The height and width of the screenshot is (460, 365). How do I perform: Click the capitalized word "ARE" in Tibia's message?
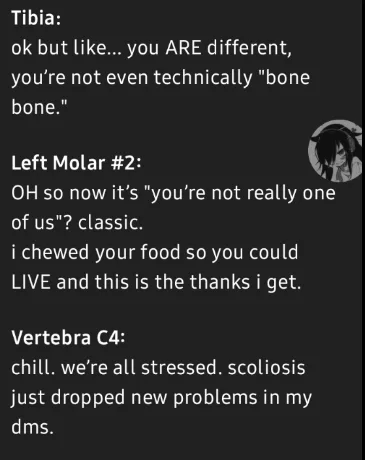[183, 48]
